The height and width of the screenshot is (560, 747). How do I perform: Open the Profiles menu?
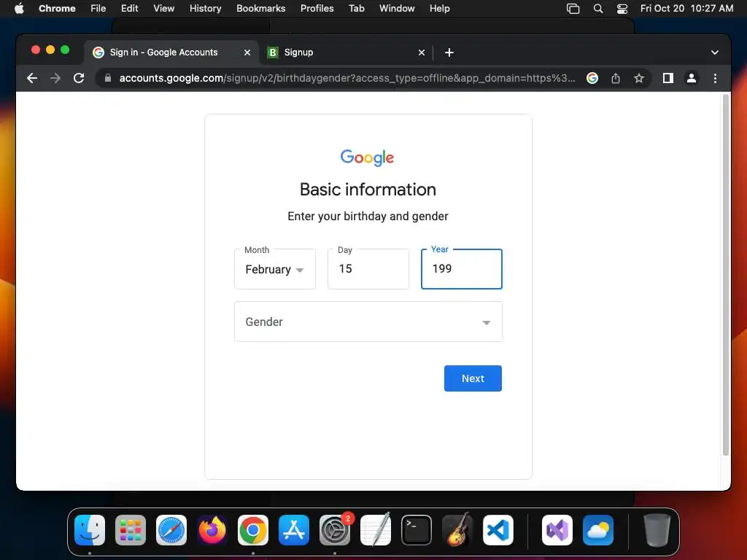(x=317, y=8)
